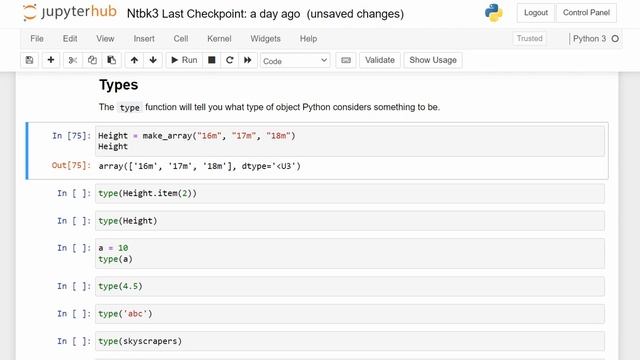Click into the type('abc') cell
The image size is (640, 360).
[350, 313]
